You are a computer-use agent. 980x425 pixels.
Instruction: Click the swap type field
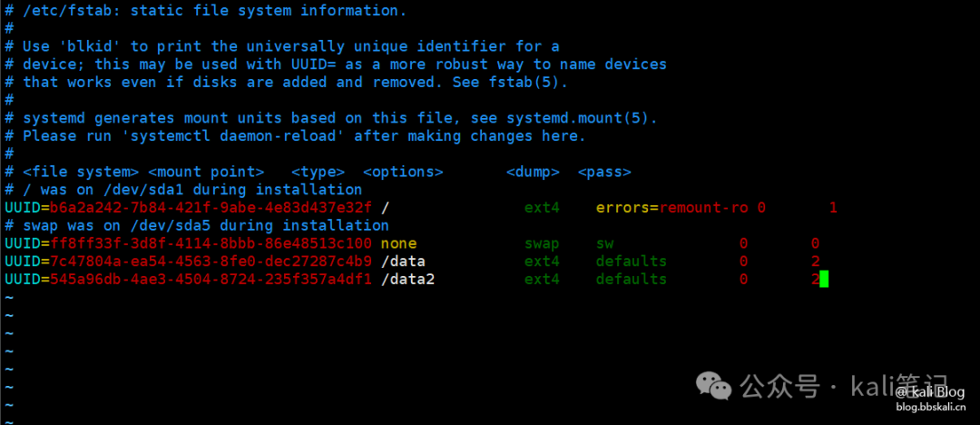542,243
